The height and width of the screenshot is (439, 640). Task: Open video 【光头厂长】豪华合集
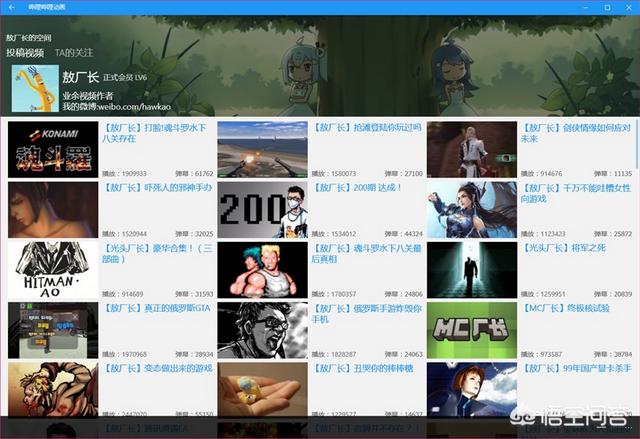pyautogui.click(x=157, y=253)
